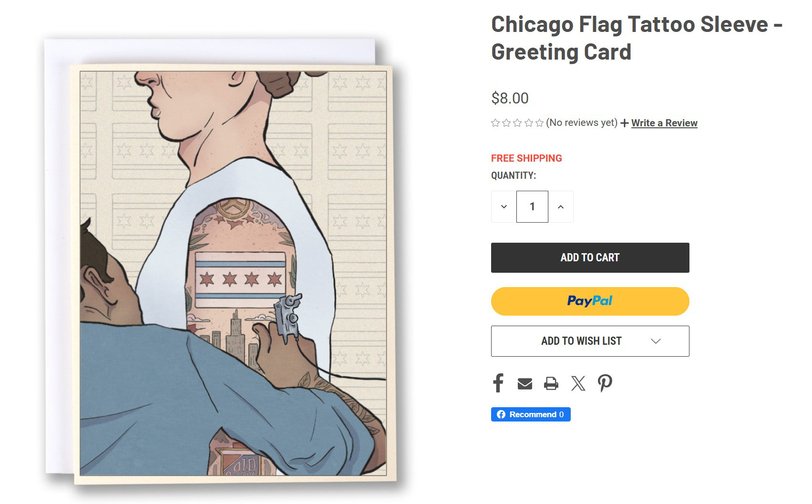Click the fifth review star
This screenshot has height=504, width=812.
[539, 123]
